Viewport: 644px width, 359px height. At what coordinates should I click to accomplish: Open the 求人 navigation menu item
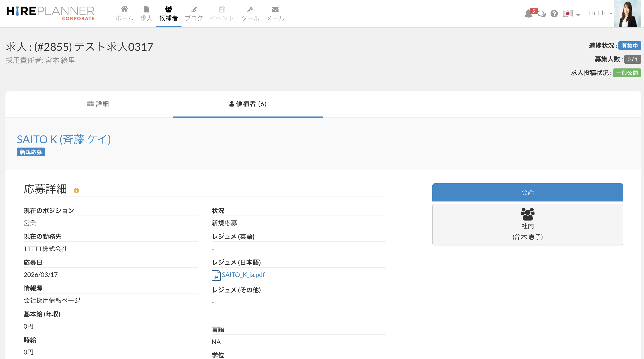coord(146,14)
